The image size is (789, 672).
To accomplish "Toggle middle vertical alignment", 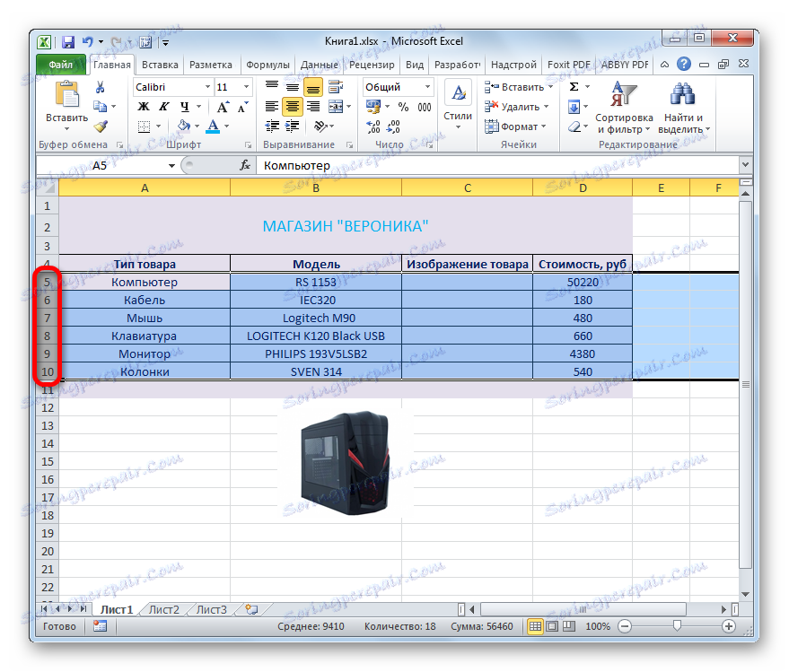I will 293,86.
